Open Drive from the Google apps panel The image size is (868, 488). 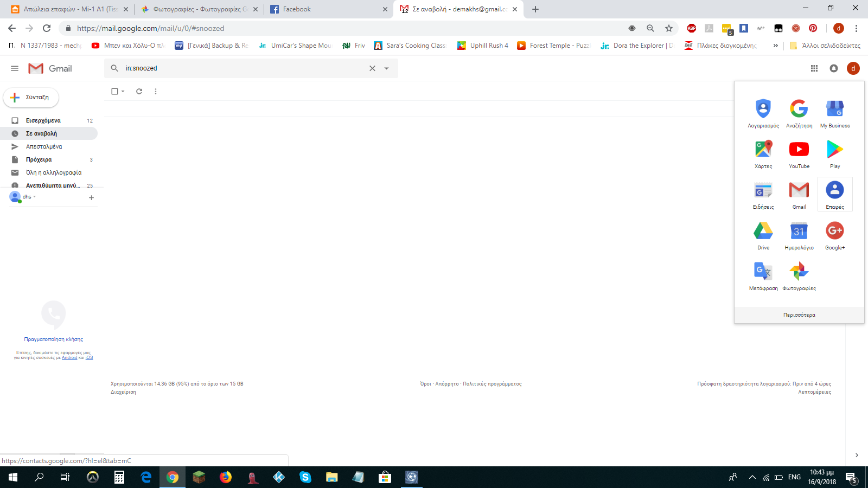click(763, 235)
